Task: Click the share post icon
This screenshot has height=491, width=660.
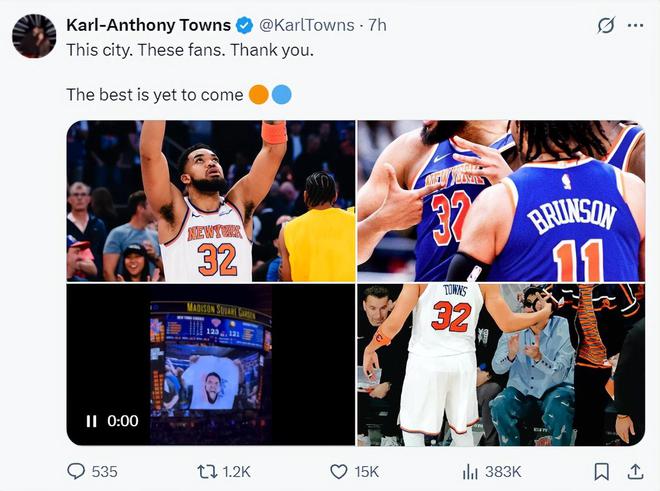Action: pyautogui.click(x=635, y=471)
